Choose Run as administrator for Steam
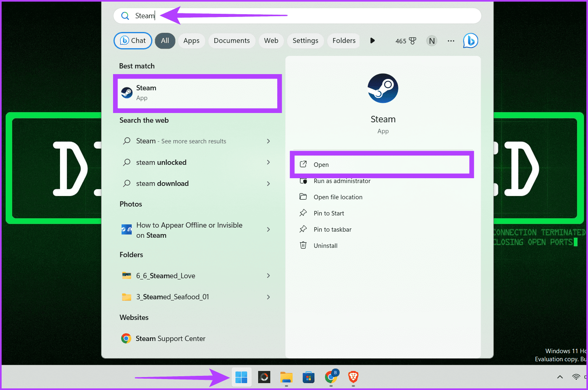This screenshot has width=588, height=390. [x=342, y=181]
